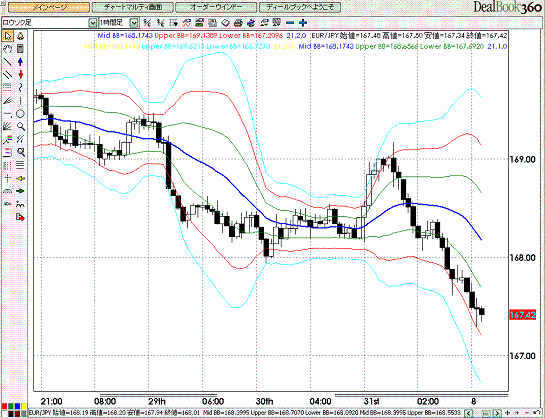Click the 31st date axis label
Viewport: 545px width, 418px height.
(x=371, y=401)
